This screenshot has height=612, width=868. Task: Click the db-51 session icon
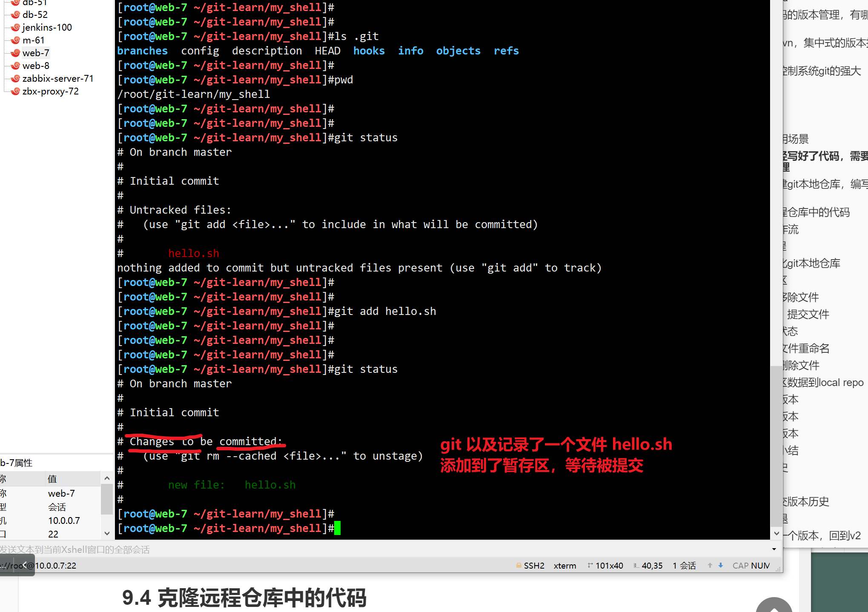coord(15,3)
